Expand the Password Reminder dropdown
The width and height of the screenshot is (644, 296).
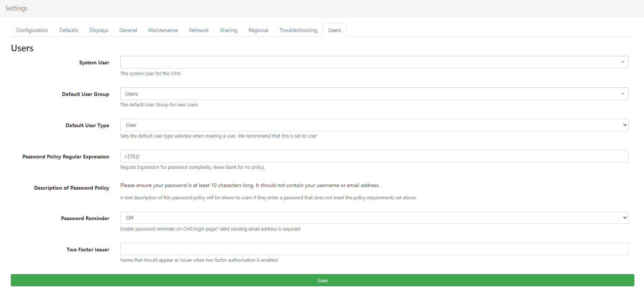(374, 218)
